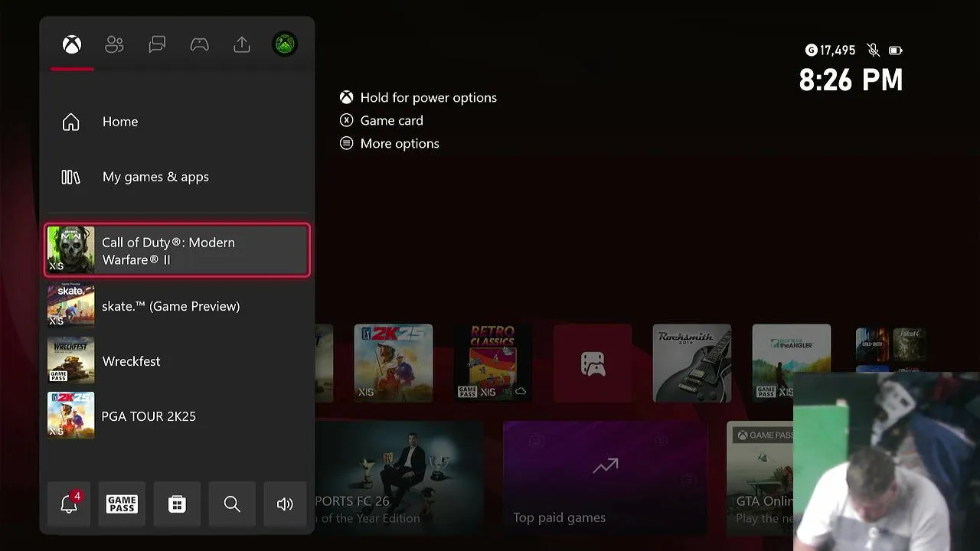Open the Xbox guide home tab
The width and height of the screenshot is (980, 551).
[72, 44]
